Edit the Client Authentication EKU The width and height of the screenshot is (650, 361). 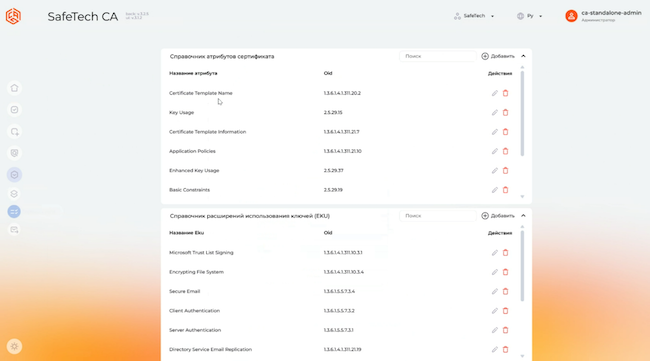(x=495, y=311)
